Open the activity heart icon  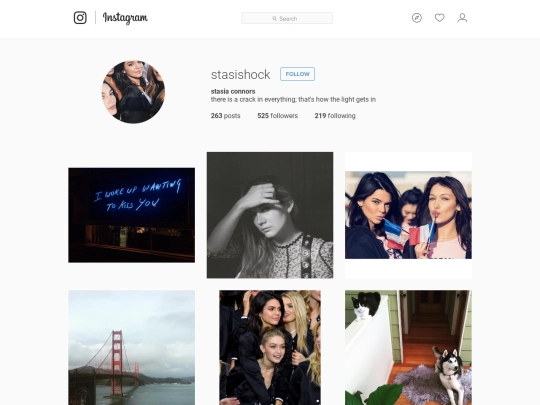tap(439, 18)
